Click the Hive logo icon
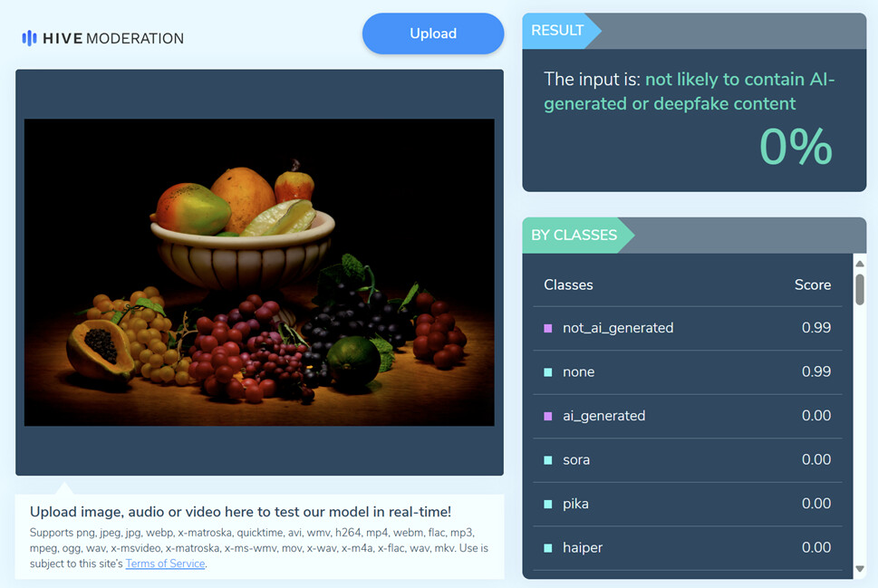The image size is (878, 588). pos(29,38)
